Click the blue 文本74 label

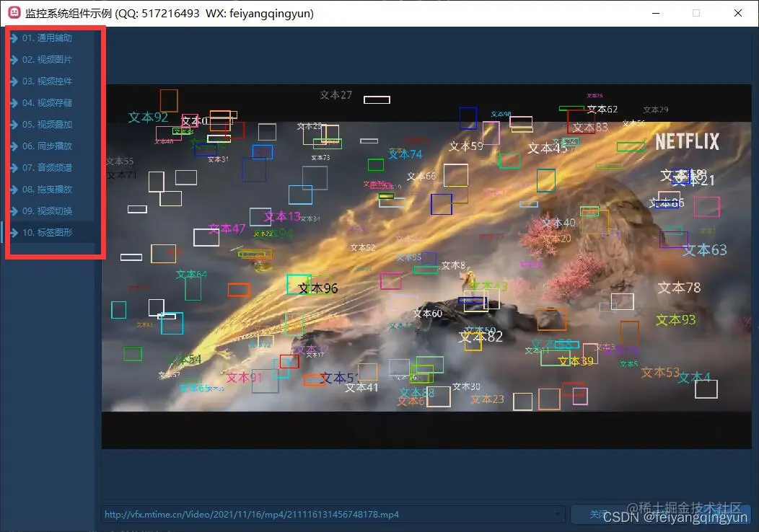tap(405, 154)
